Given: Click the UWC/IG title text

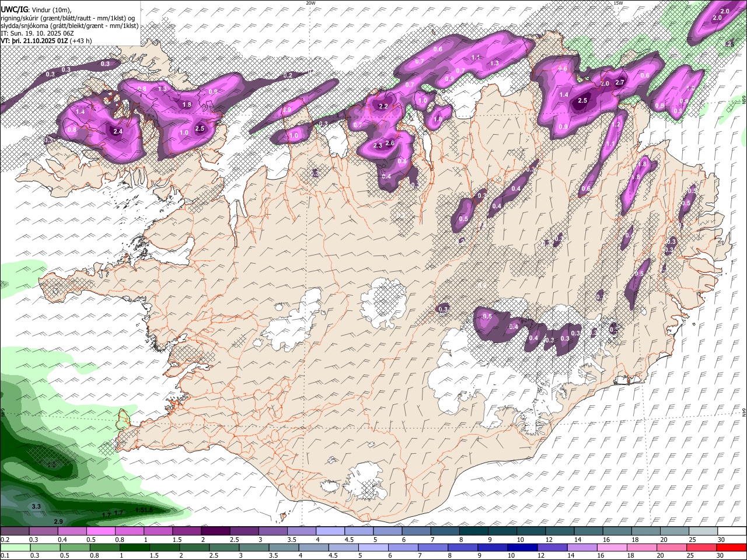Looking at the screenshot, I should point(13,10).
